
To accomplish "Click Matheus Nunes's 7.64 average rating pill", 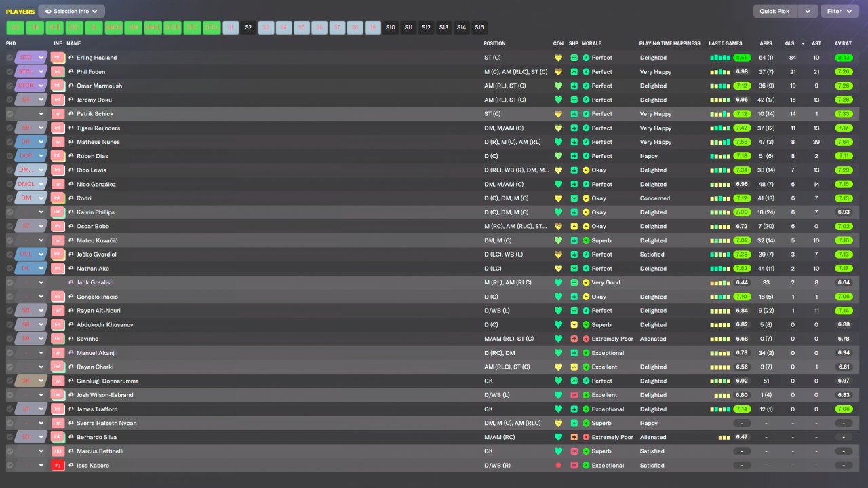I will (x=843, y=142).
